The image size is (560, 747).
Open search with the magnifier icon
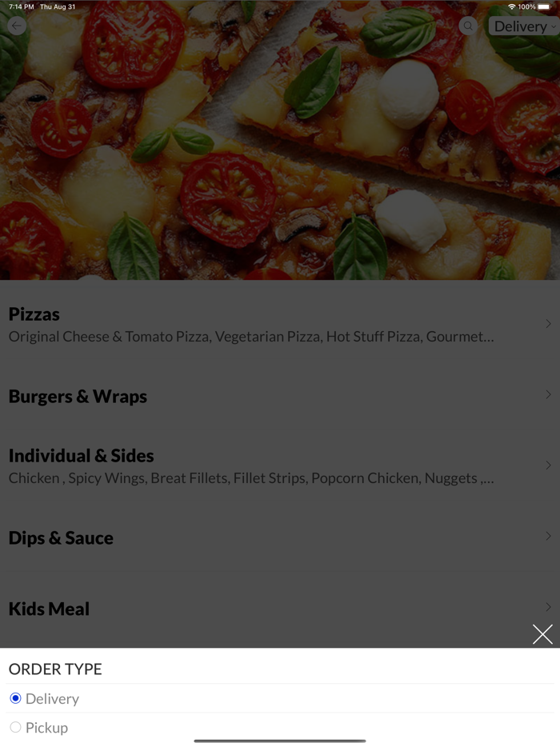point(468,26)
